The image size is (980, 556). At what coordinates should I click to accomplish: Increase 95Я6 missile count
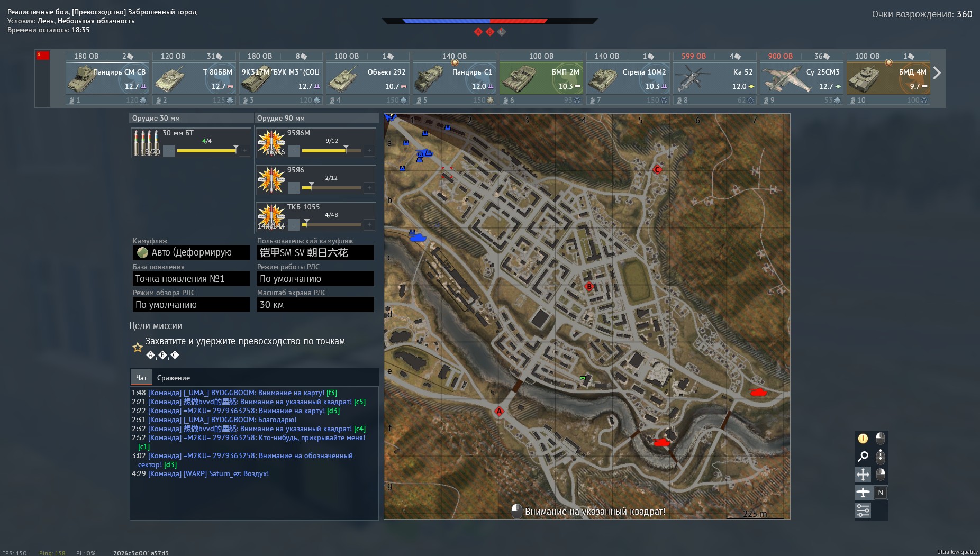[369, 188]
